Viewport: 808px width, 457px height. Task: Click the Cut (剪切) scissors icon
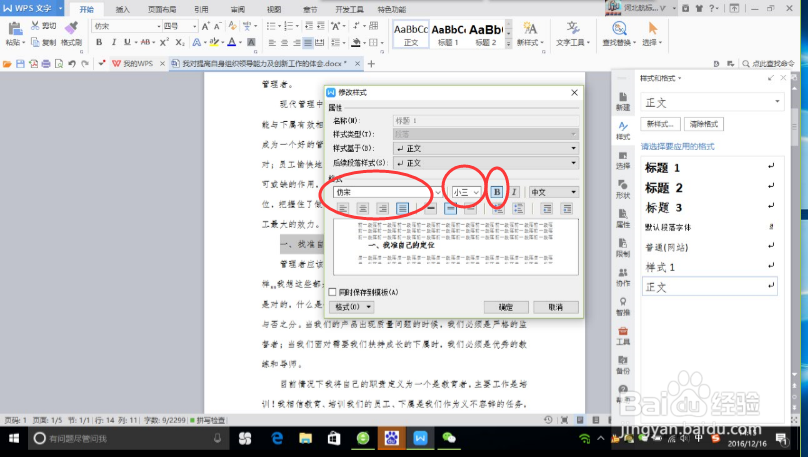point(35,26)
